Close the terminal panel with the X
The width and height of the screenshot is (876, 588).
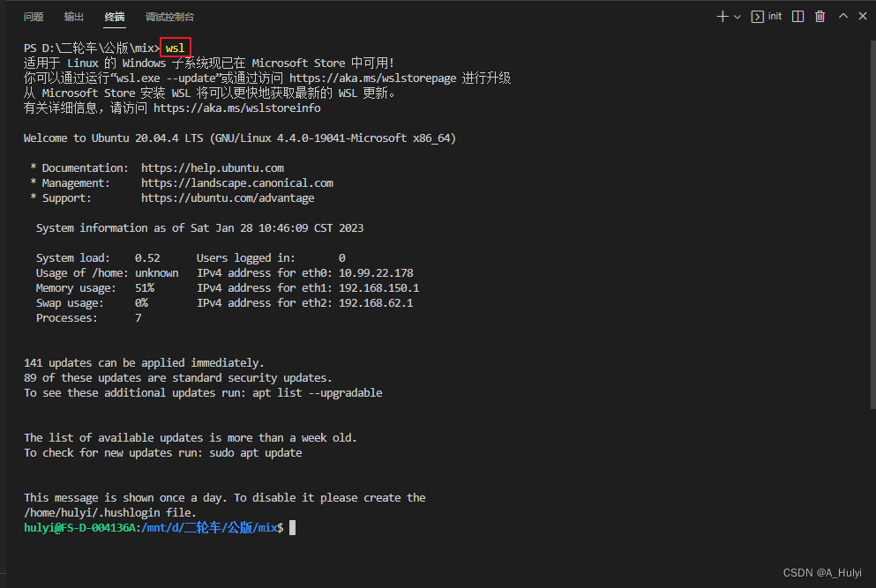point(862,15)
